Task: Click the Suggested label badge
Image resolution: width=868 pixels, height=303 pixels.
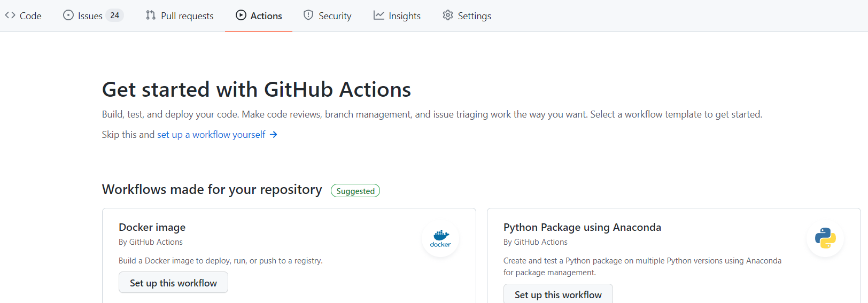Action: point(355,191)
